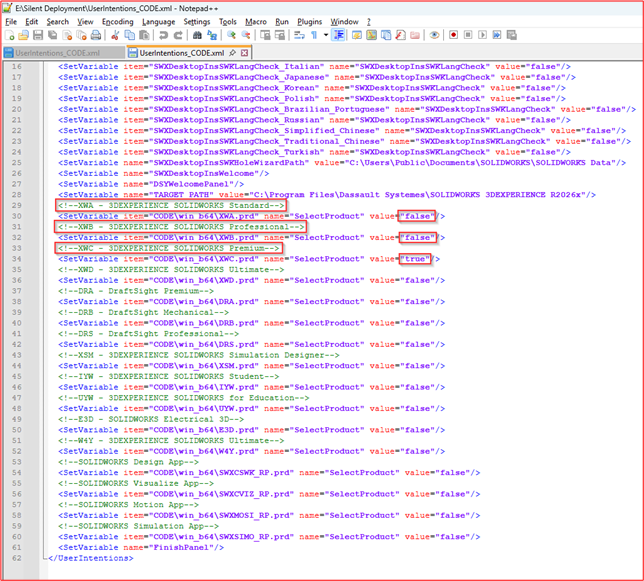Open the Language menu
This screenshot has width=644, height=581.
(x=158, y=21)
